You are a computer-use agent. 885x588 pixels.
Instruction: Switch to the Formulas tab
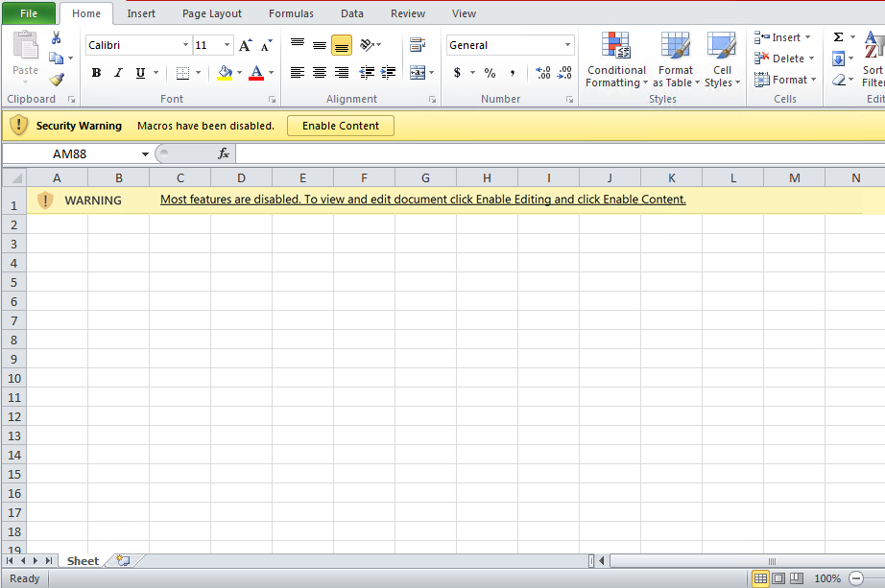pyautogui.click(x=291, y=13)
